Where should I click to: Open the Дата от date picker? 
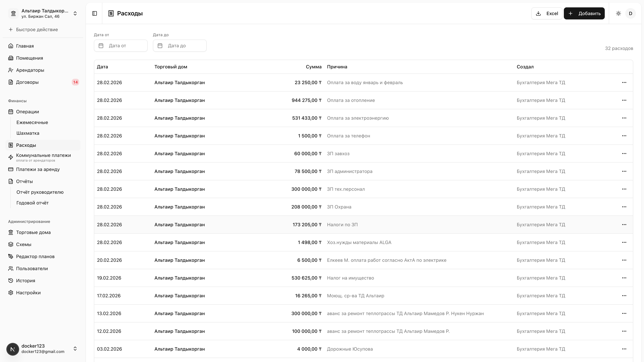[x=121, y=46]
